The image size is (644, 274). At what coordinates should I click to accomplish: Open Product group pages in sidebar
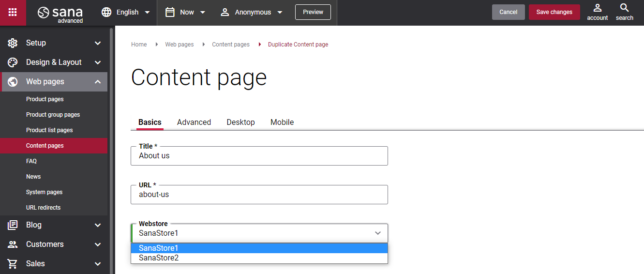(54, 115)
